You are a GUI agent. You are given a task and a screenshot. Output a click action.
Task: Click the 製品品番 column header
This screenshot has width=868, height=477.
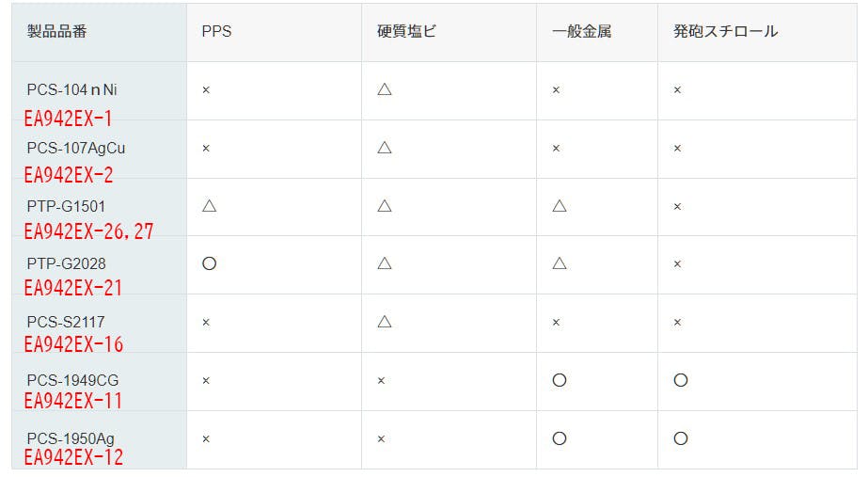[x=57, y=31]
